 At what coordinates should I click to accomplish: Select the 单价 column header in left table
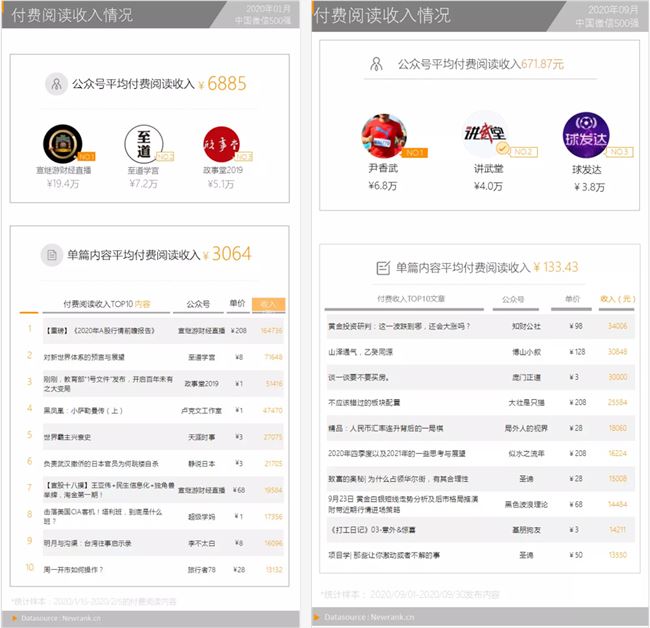[238, 303]
